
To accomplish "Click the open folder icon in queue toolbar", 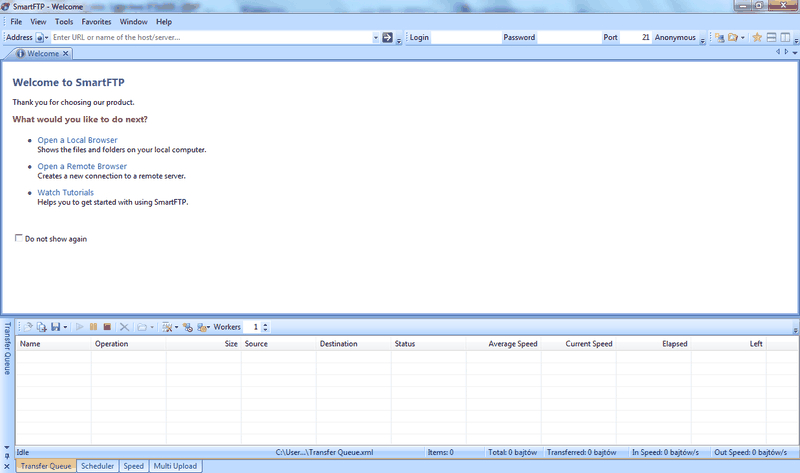I will click(142, 327).
